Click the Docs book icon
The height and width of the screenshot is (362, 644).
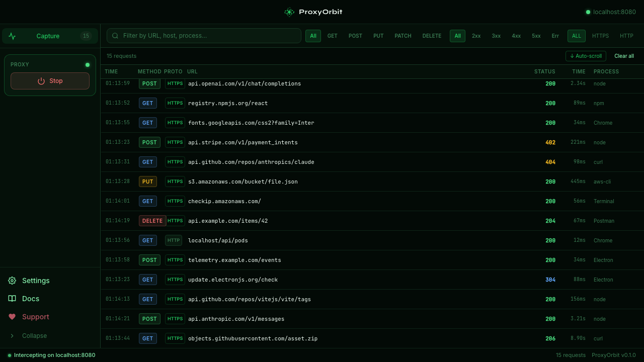click(12, 299)
